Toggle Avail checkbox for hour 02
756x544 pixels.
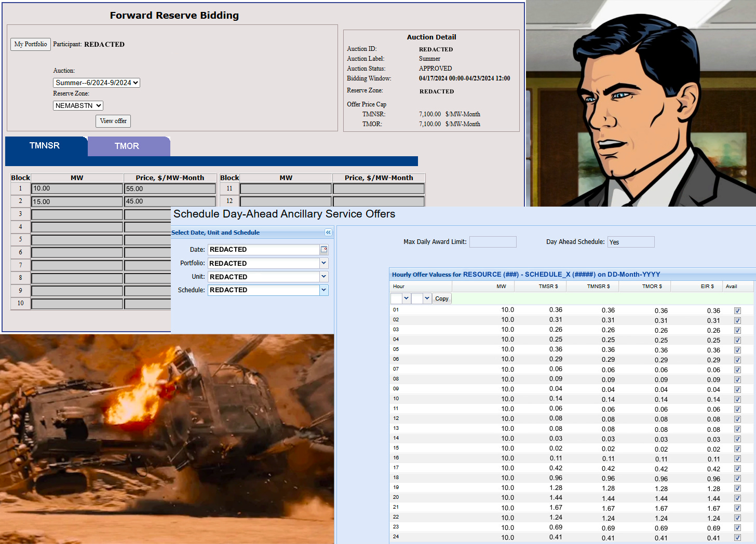tap(737, 321)
